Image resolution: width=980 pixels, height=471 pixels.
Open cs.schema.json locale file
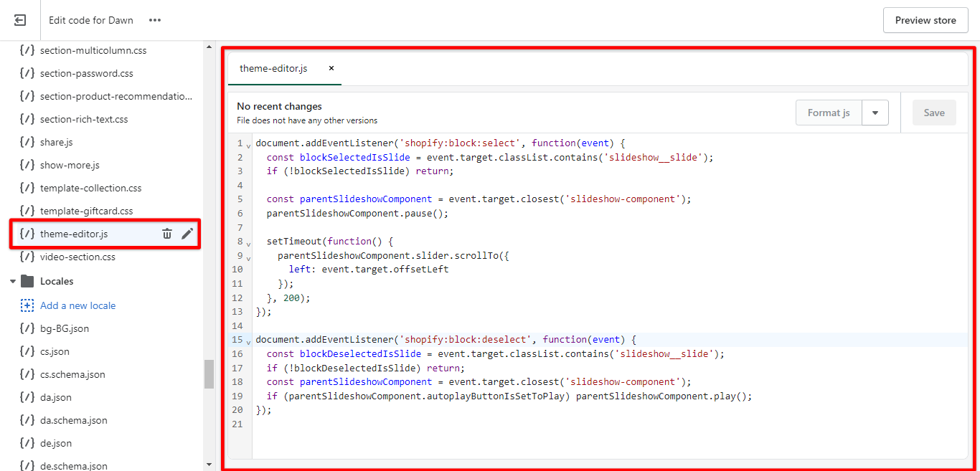point(72,374)
